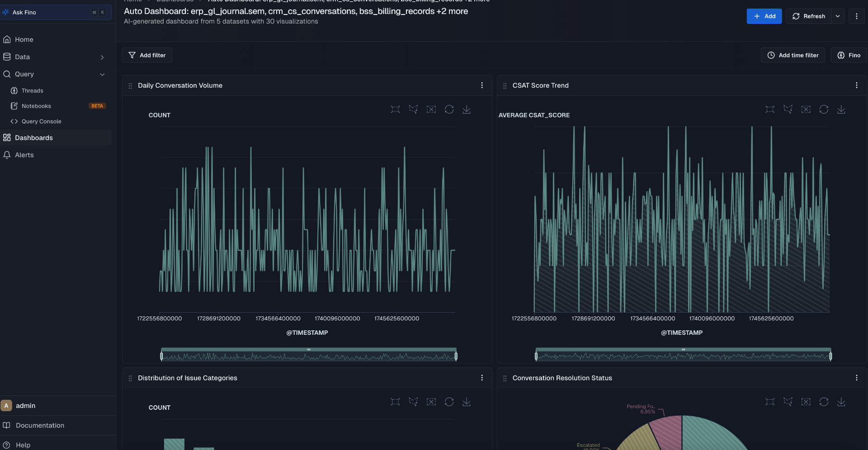Box select tool on Conversation Resolution Status
868x450 pixels.
[x=770, y=402]
